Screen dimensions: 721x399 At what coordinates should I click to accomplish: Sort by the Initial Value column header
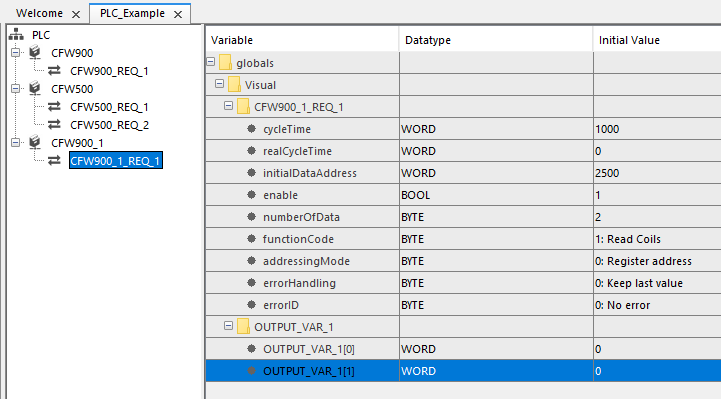[658, 40]
